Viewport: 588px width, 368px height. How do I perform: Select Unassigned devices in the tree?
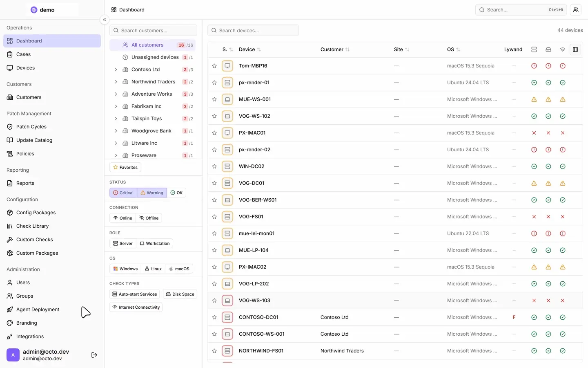(153, 57)
